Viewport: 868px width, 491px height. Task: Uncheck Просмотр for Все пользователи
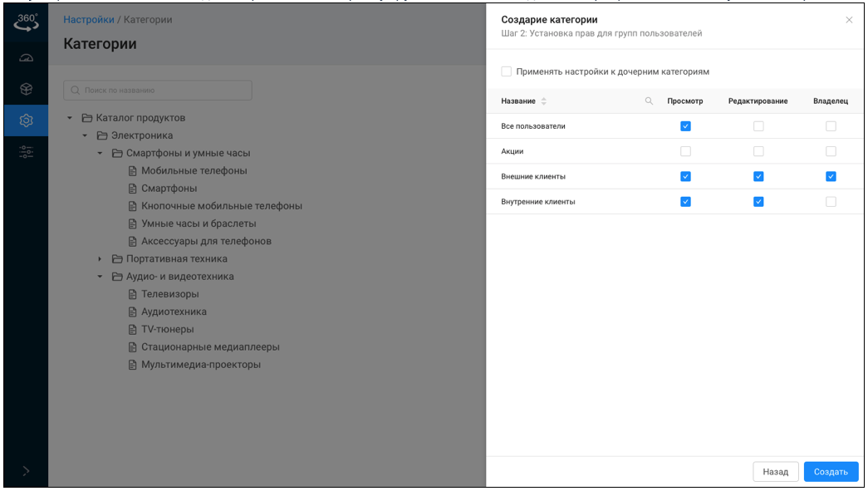[685, 126]
